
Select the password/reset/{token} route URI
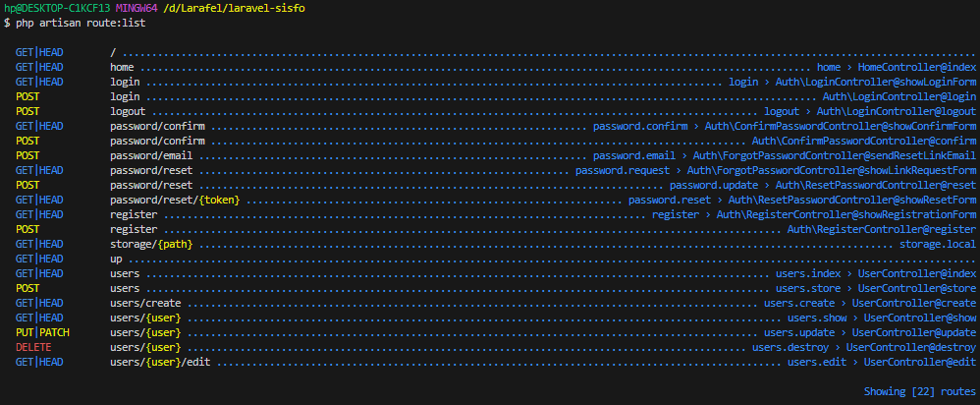[175, 200]
